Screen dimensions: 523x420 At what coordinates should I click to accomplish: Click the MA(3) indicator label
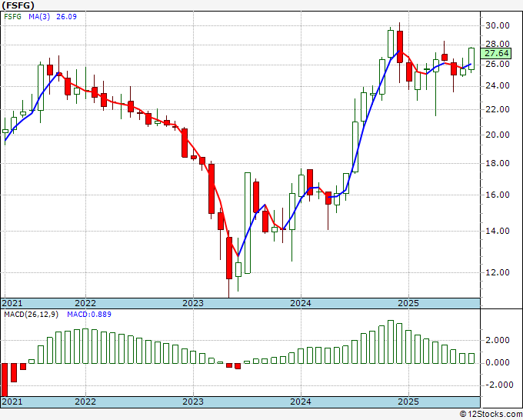(x=39, y=17)
